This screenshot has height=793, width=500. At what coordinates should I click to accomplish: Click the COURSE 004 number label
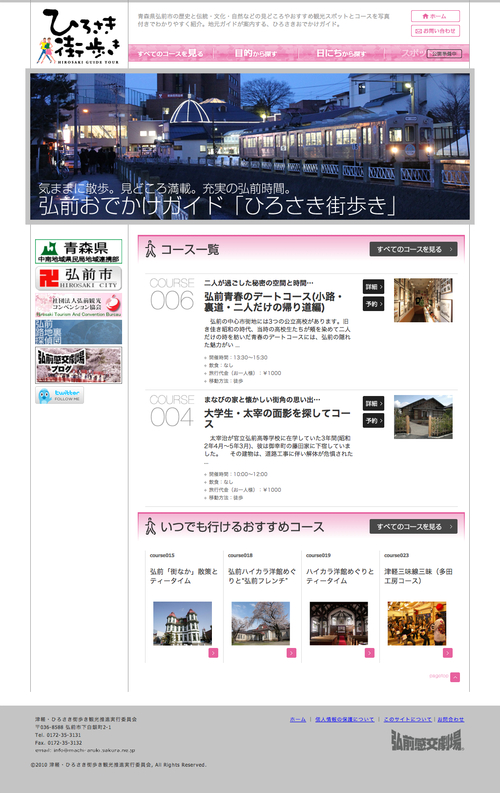172,411
